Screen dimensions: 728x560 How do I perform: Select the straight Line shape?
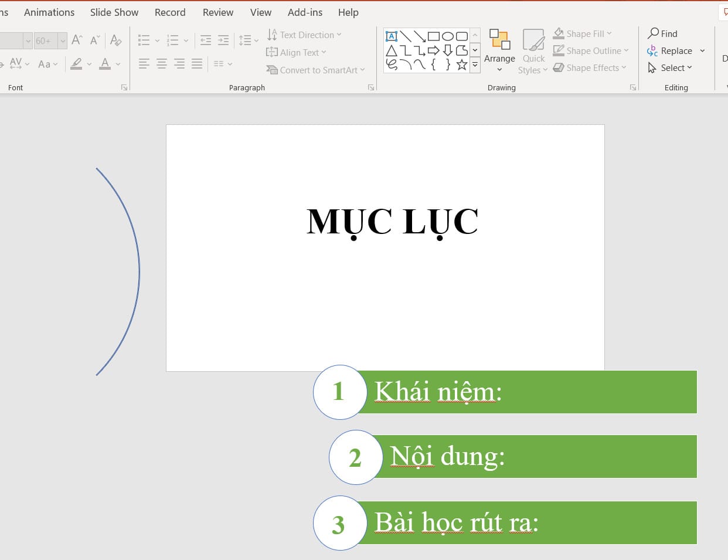(x=406, y=36)
